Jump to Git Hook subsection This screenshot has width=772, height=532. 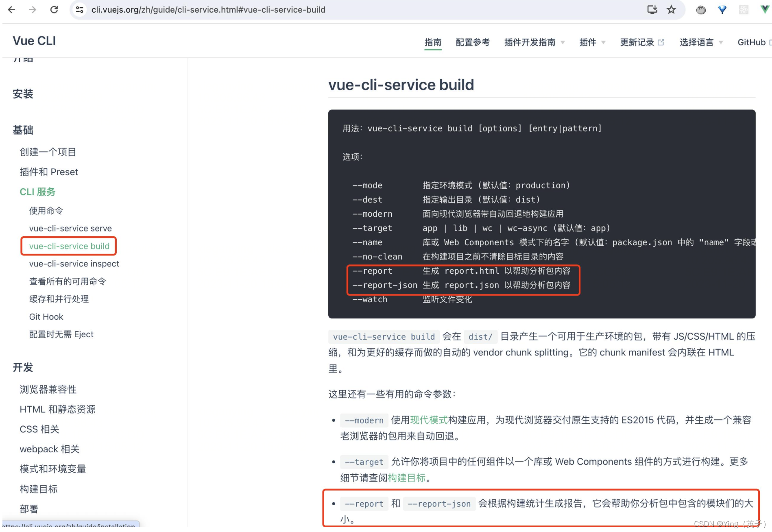click(46, 317)
